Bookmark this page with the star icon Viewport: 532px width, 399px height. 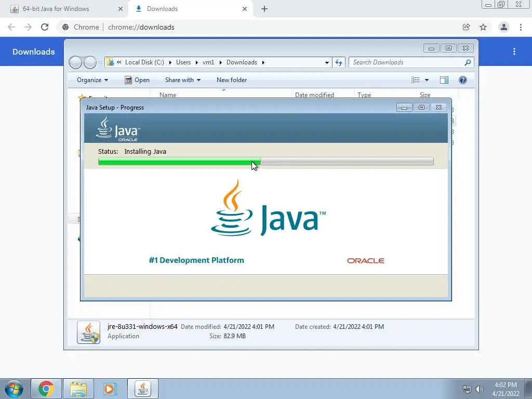[x=483, y=27]
